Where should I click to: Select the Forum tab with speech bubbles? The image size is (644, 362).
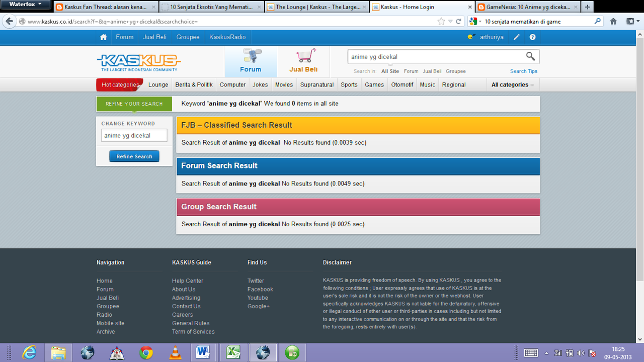pyautogui.click(x=251, y=62)
